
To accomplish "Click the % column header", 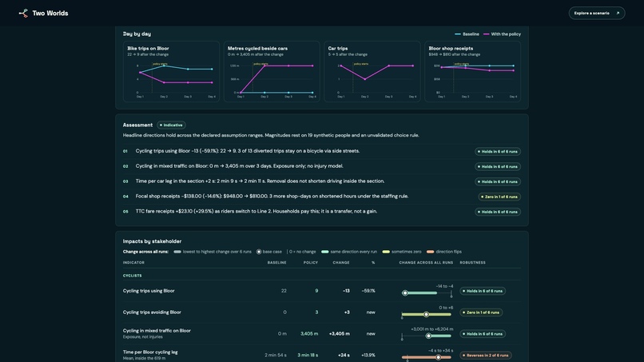I will click(373, 263).
